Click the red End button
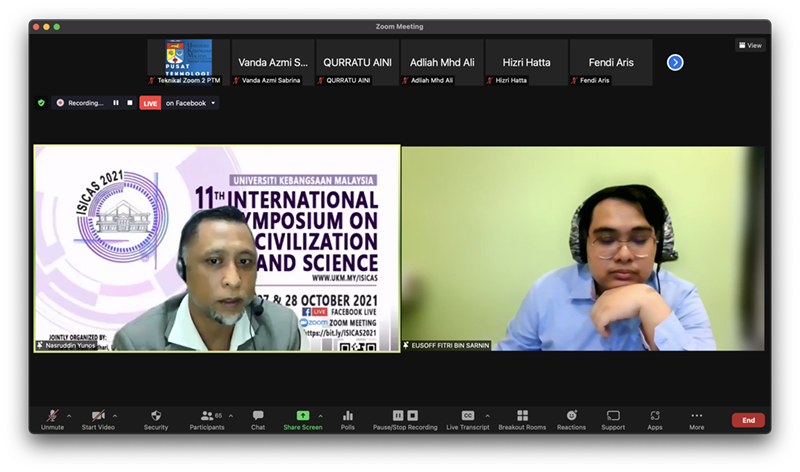Screen dimensions: 800x472 748,420
